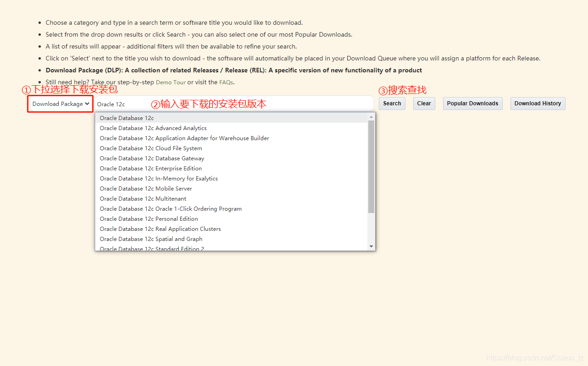Open Download History

pos(538,104)
